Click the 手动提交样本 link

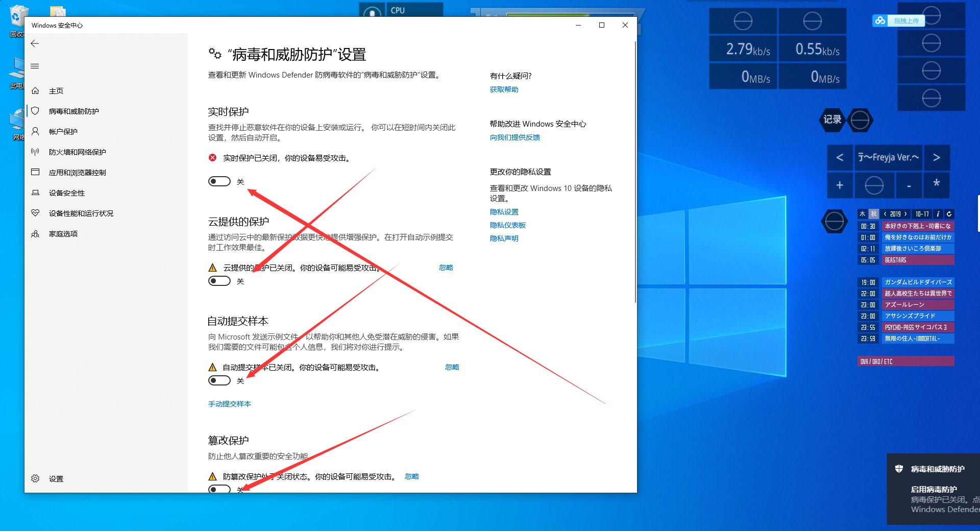coord(229,403)
